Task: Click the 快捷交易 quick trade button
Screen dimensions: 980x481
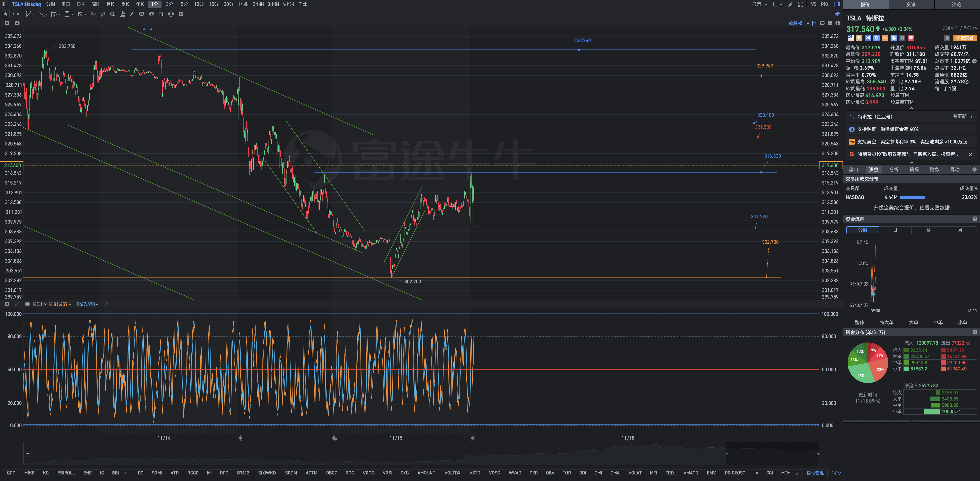Action: [x=965, y=38]
